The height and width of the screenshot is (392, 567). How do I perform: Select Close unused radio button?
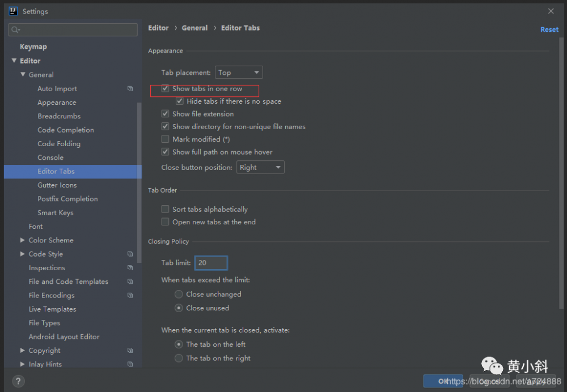pyautogui.click(x=179, y=308)
